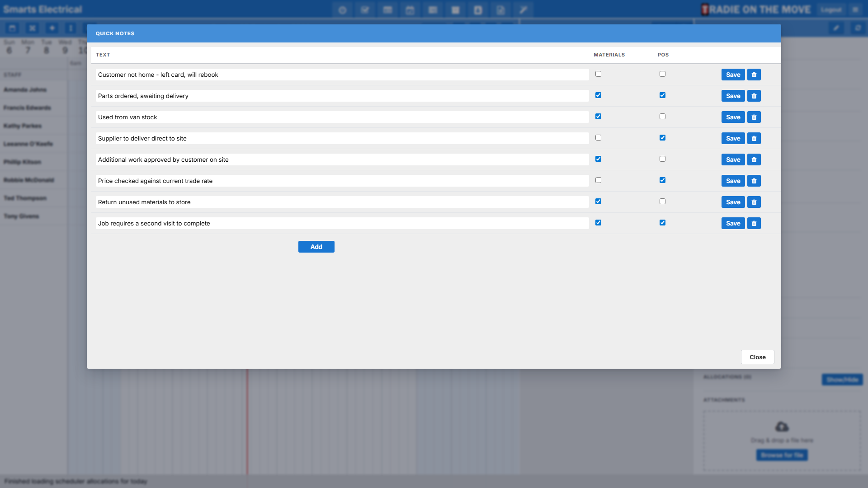Viewport: 868px width, 488px height.
Task: Edit 'Supplier to deliver direct to site' field
Action: click(342, 138)
